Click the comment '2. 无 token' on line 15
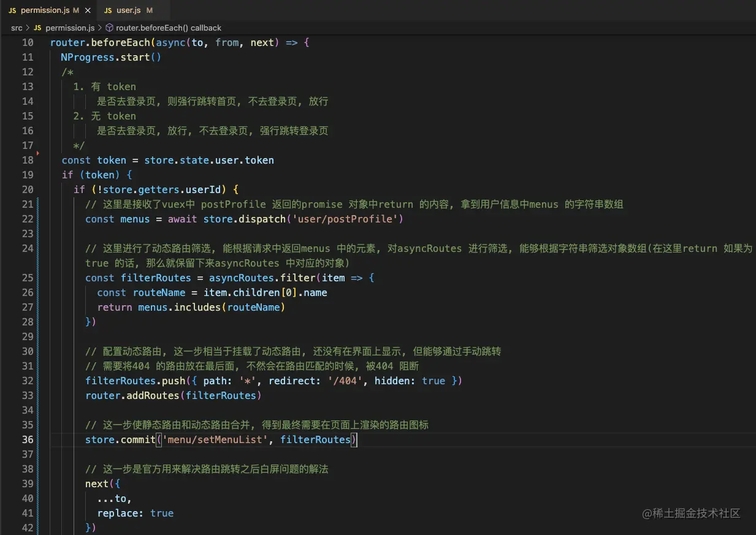This screenshot has height=535, width=756. pos(105,116)
